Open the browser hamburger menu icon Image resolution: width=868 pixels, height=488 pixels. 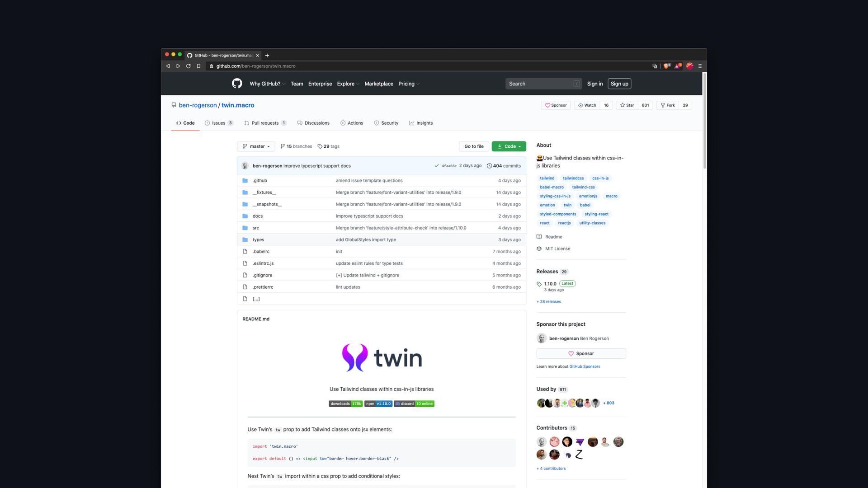pyautogui.click(x=700, y=66)
